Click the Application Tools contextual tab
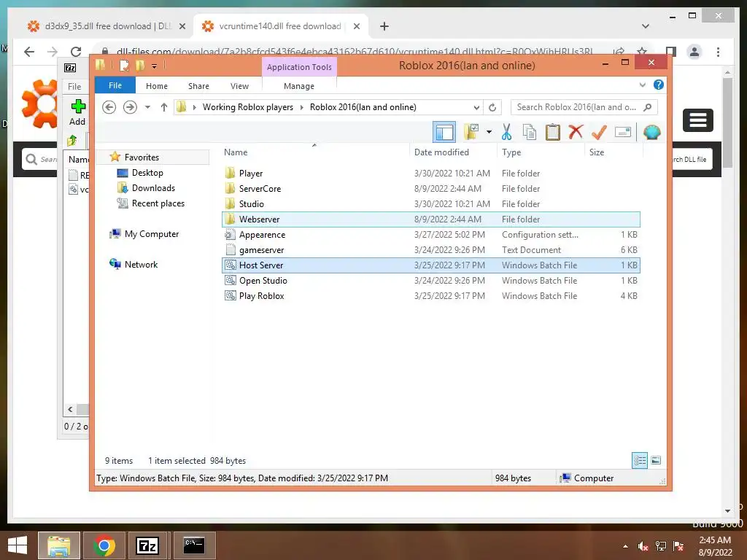The height and width of the screenshot is (560, 747). pos(299,67)
